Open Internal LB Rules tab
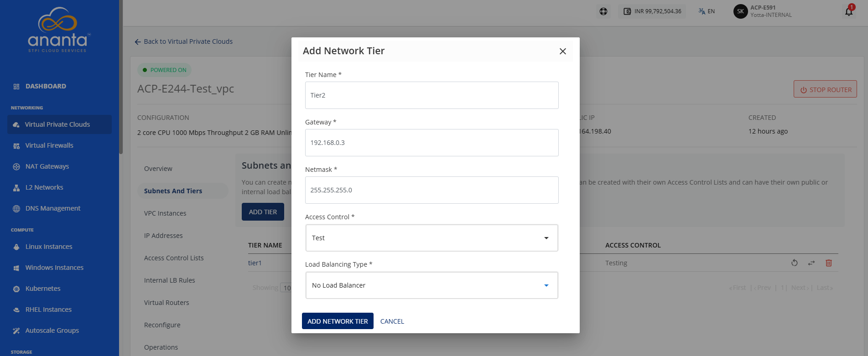Image resolution: width=868 pixels, height=356 pixels. click(170, 280)
